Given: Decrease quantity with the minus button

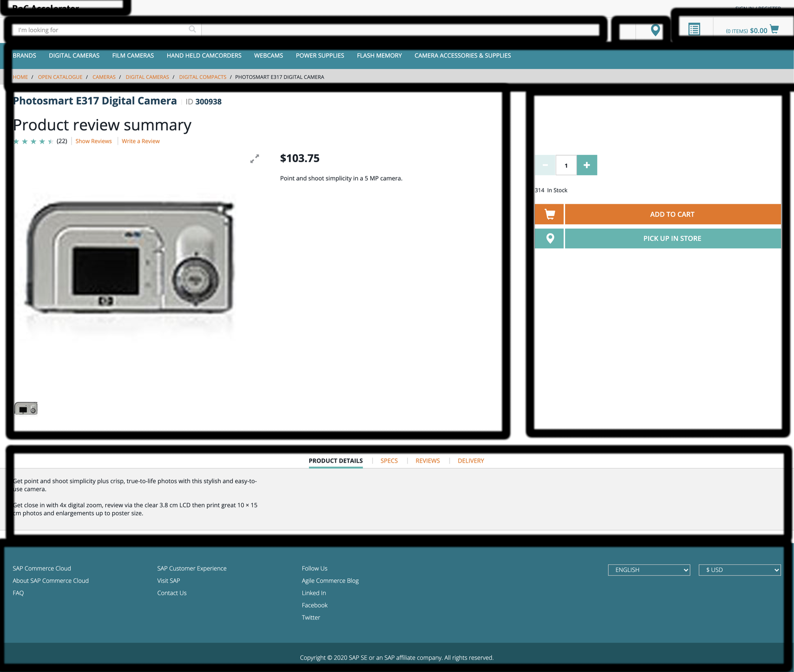Looking at the screenshot, I should tap(545, 165).
